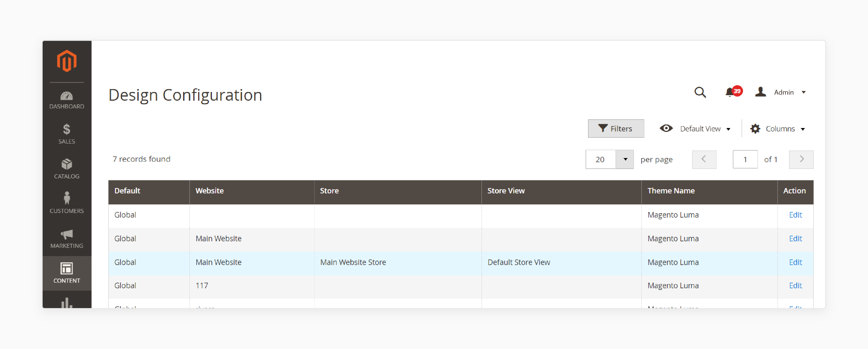Open the Reports bar-chart sidebar icon

67,303
